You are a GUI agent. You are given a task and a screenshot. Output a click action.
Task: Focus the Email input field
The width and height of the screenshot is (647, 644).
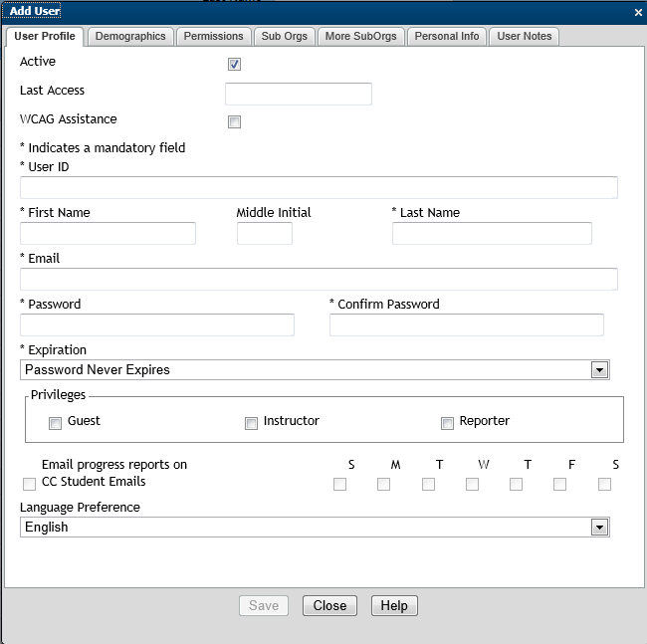click(x=319, y=280)
